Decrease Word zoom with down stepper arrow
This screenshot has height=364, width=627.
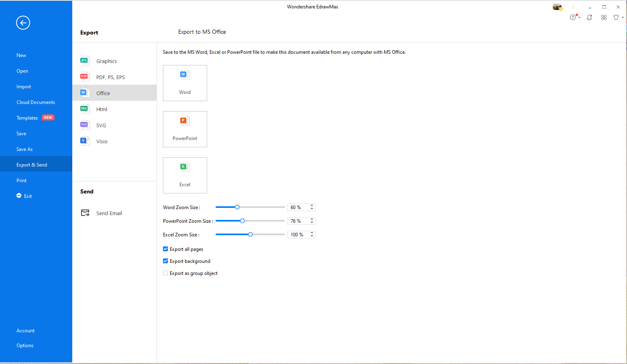click(x=312, y=209)
